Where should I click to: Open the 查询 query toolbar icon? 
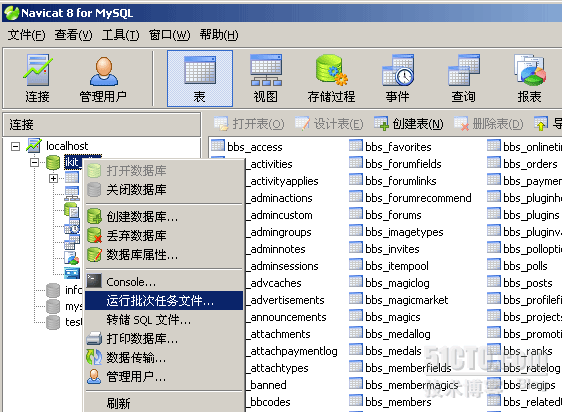463,79
